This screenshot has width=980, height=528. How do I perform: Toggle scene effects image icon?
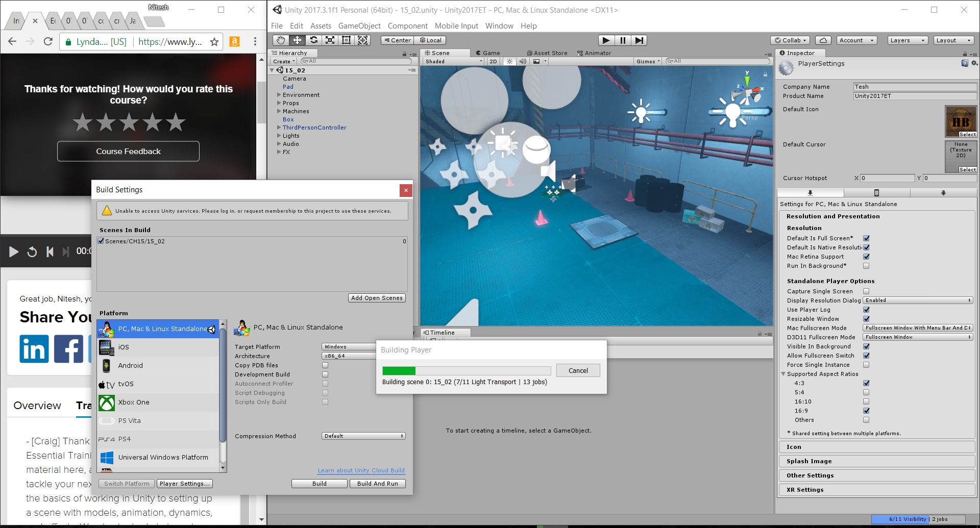pyautogui.click(x=536, y=61)
